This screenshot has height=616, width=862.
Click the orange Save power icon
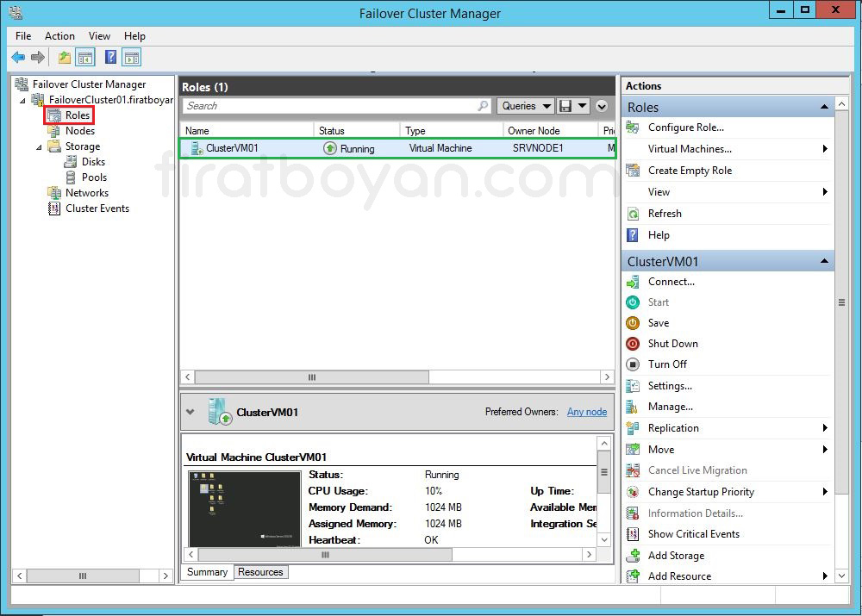click(x=633, y=323)
